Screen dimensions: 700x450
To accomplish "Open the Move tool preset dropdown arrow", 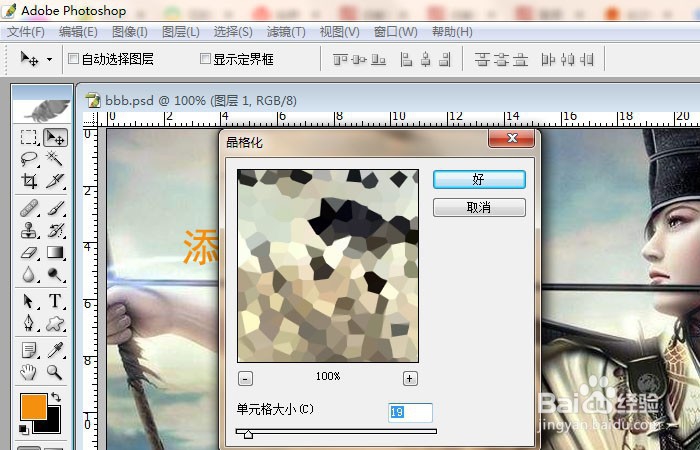I will pos(50,59).
